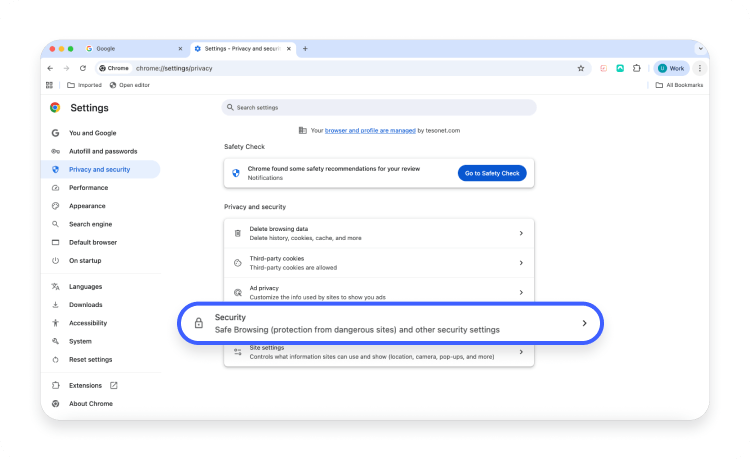Open the Imported bookmarks folder
The width and height of the screenshot is (750, 461).
(85, 85)
